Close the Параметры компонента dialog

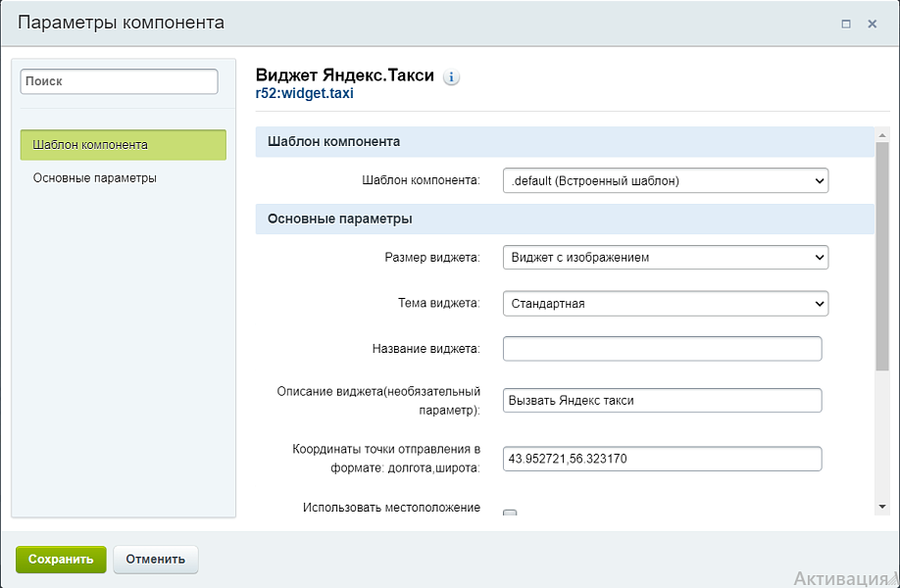[872, 24]
